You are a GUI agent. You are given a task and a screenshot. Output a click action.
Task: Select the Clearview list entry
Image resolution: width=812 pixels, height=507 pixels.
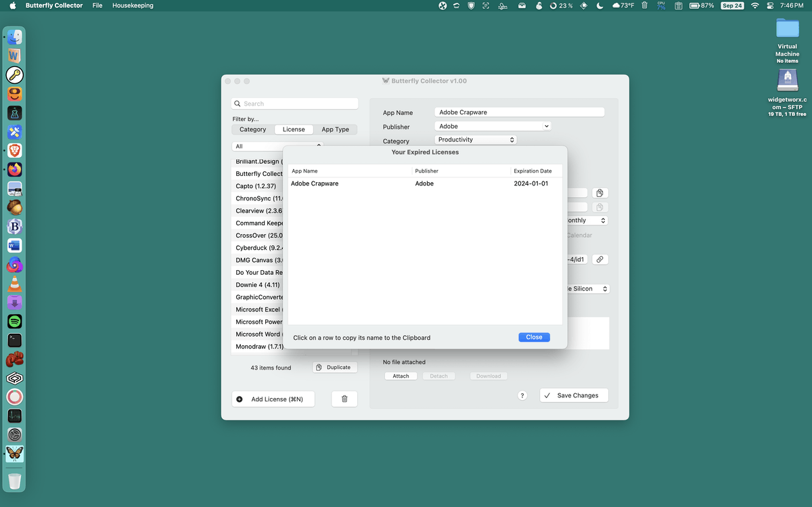click(x=257, y=211)
